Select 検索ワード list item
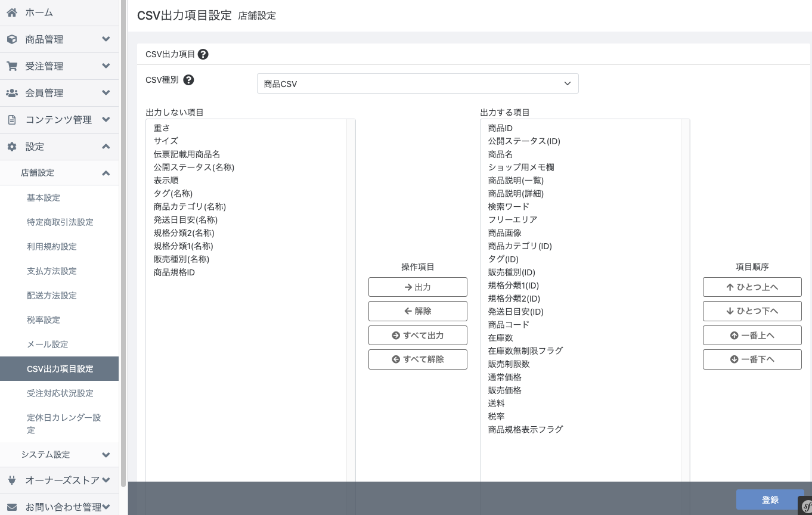 (581, 207)
